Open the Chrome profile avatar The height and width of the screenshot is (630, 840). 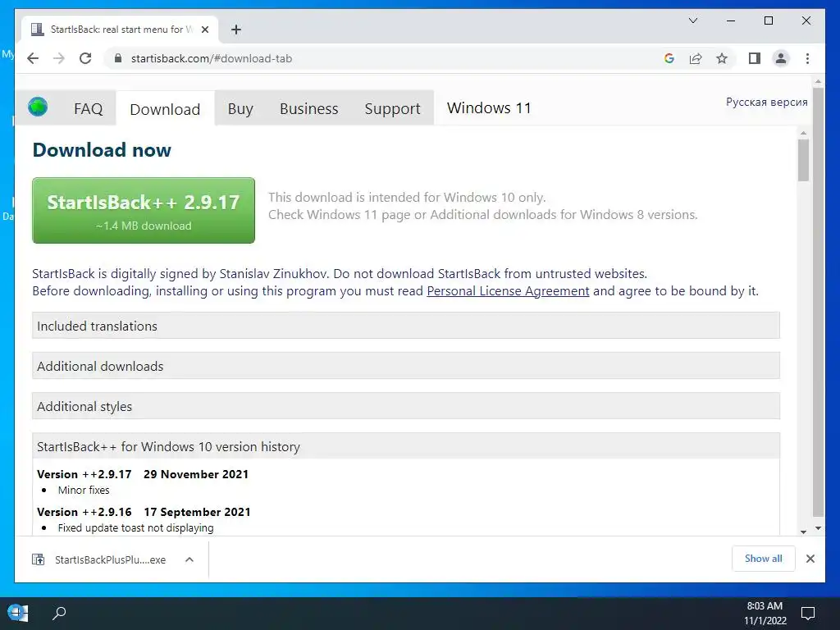click(x=781, y=58)
